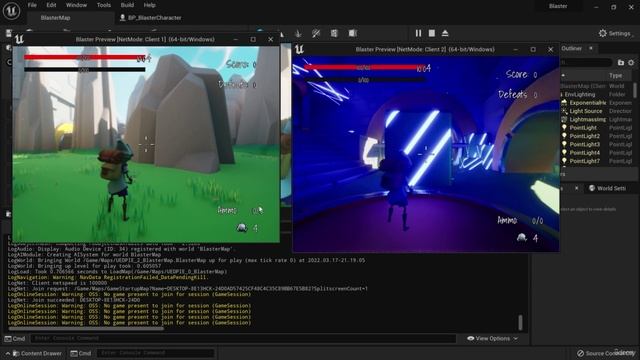Open the Help menu

[x=149, y=5]
